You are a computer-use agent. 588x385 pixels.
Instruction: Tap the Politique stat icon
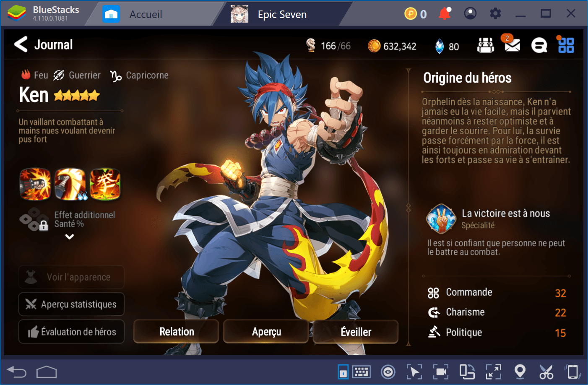click(434, 332)
